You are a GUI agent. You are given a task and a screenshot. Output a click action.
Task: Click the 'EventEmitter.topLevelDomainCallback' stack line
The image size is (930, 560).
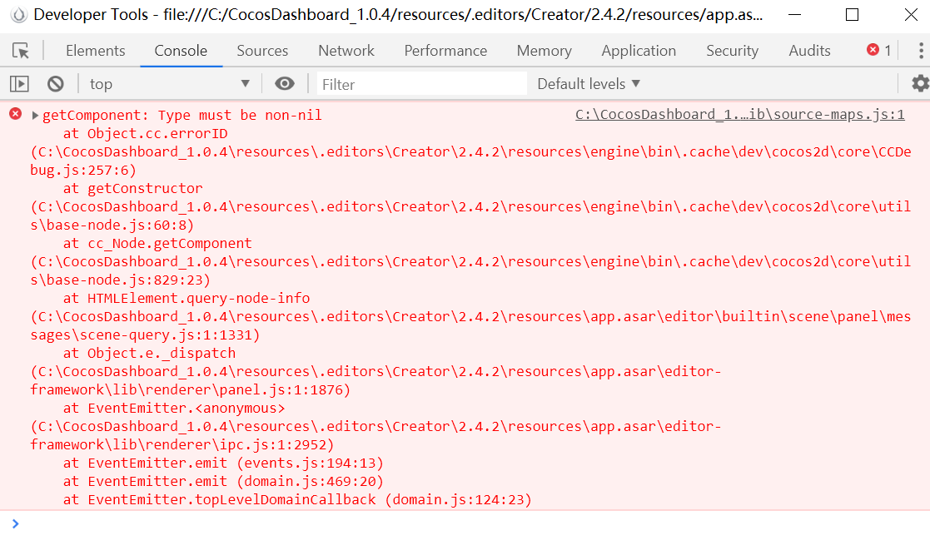tap(297, 499)
